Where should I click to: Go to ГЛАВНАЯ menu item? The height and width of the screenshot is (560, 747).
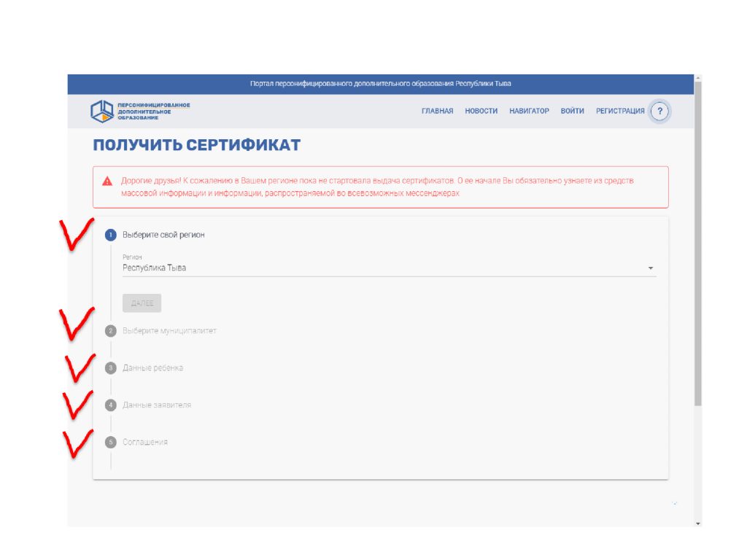tap(437, 112)
